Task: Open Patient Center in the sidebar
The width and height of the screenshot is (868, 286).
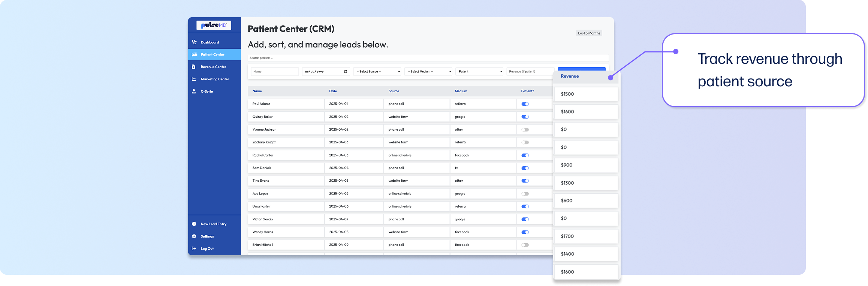Action: tap(214, 54)
